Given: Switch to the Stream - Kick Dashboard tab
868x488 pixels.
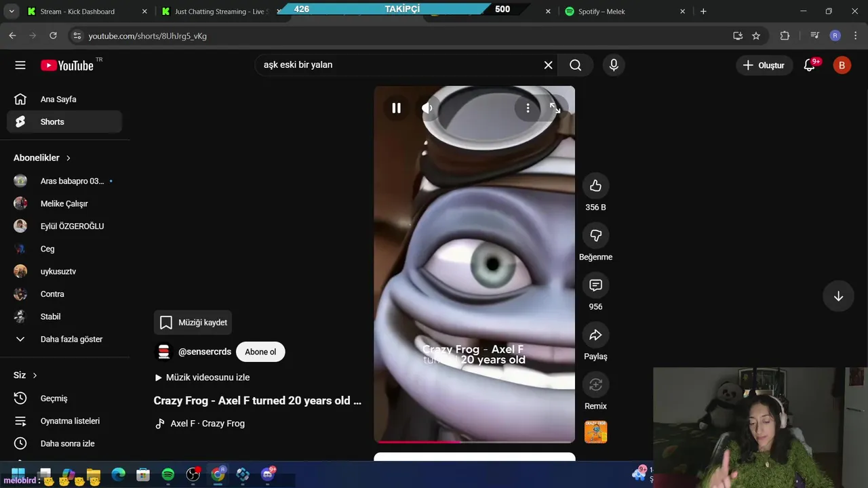Looking at the screenshot, I should click(87, 12).
